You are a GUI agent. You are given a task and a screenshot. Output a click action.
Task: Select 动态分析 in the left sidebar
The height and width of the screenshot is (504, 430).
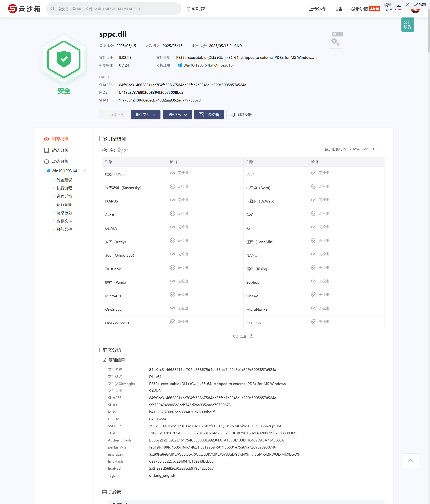pos(60,162)
